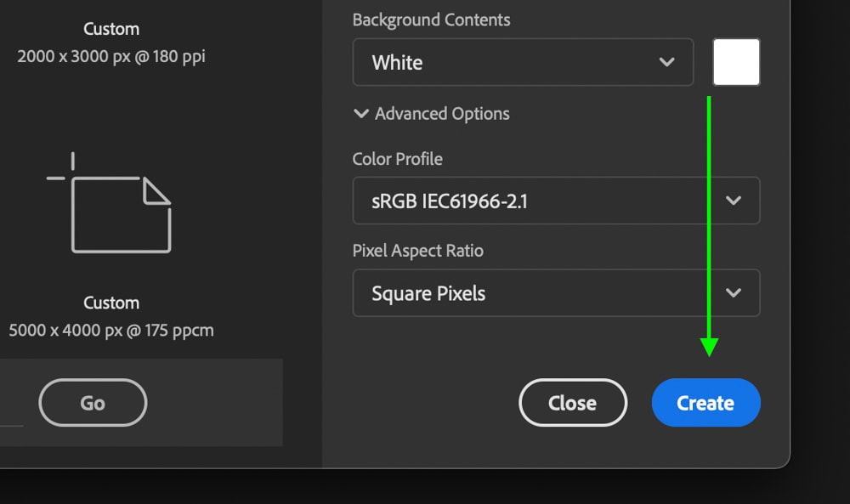Click the Background Contents heading label
This screenshot has width=850, height=504.
[x=432, y=20]
